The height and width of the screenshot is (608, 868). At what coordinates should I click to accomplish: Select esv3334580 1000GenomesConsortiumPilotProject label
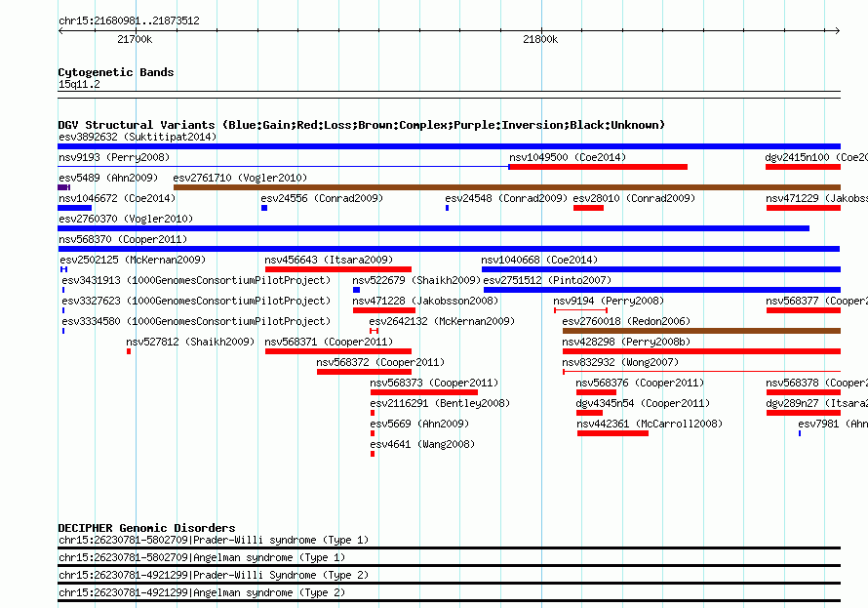(x=196, y=321)
